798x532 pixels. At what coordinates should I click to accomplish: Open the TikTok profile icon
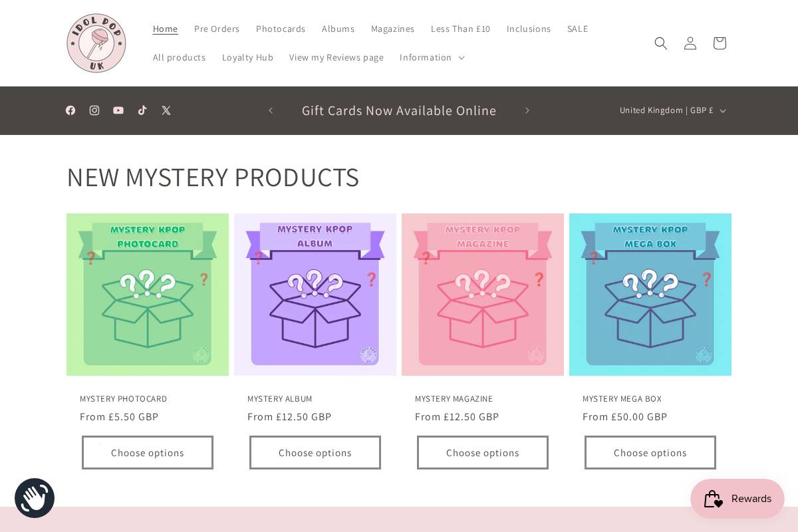[x=142, y=110]
